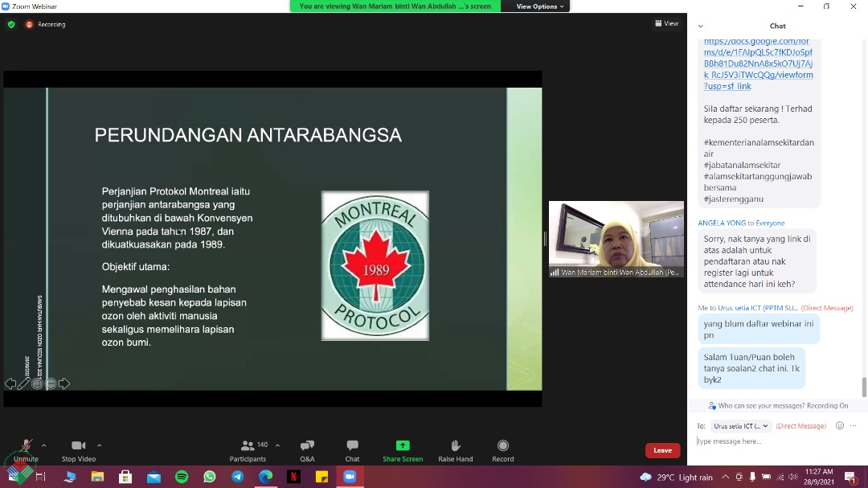Open Netflix from taskbar
868x488 pixels.
tap(293, 477)
